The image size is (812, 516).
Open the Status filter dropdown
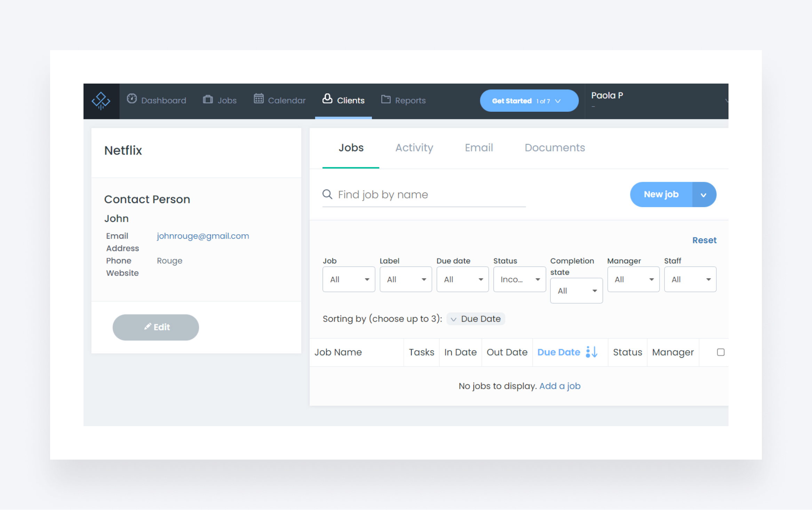(x=519, y=279)
